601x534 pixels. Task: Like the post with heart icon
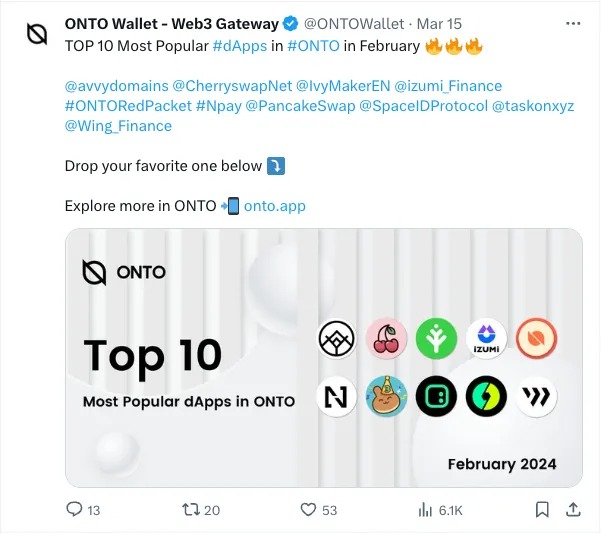click(x=308, y=510)
